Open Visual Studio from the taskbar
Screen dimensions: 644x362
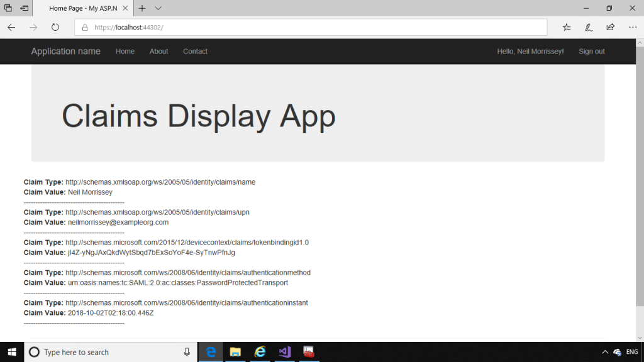pos(284,352)
